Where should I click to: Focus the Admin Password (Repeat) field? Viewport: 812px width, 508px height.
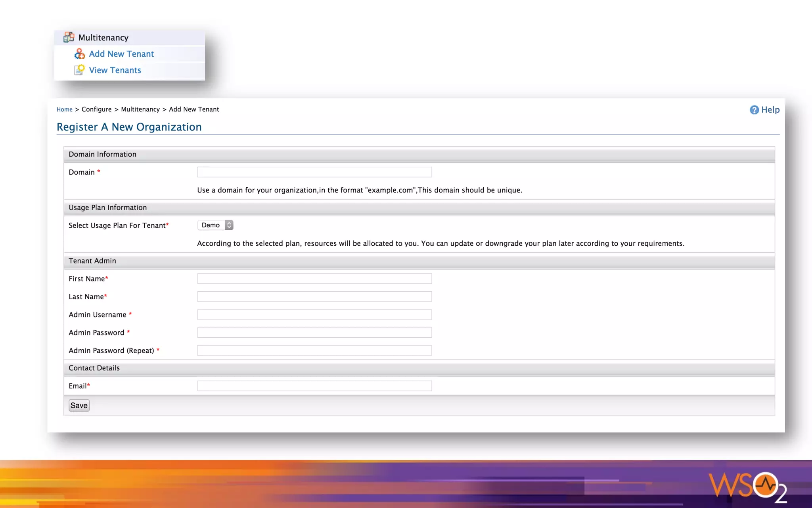pos(314,350)
